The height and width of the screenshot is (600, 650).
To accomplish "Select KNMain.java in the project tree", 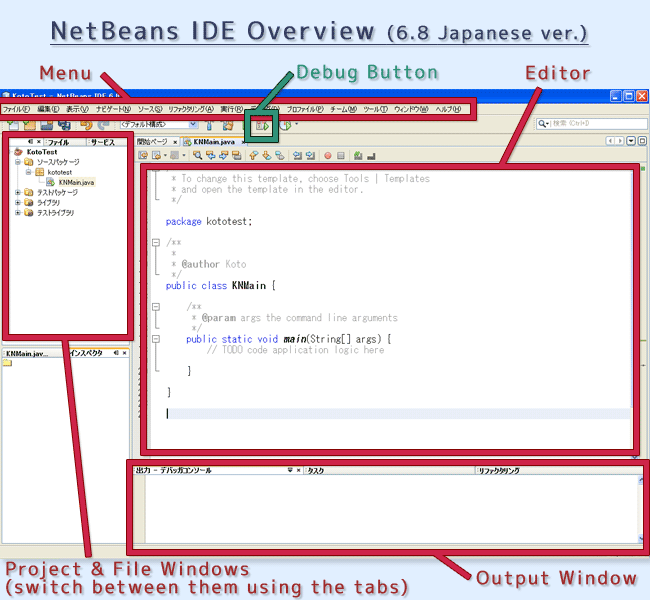I will [76, 182].
